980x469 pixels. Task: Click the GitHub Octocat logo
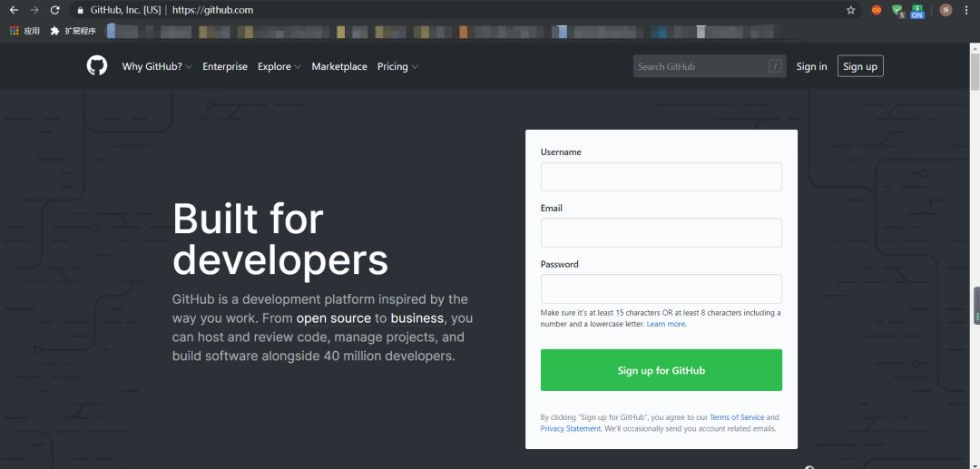tap(97, 65)
